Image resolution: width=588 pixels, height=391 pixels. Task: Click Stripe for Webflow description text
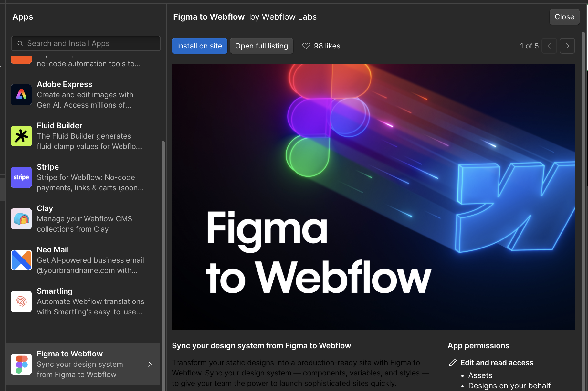tap(90, 183)
